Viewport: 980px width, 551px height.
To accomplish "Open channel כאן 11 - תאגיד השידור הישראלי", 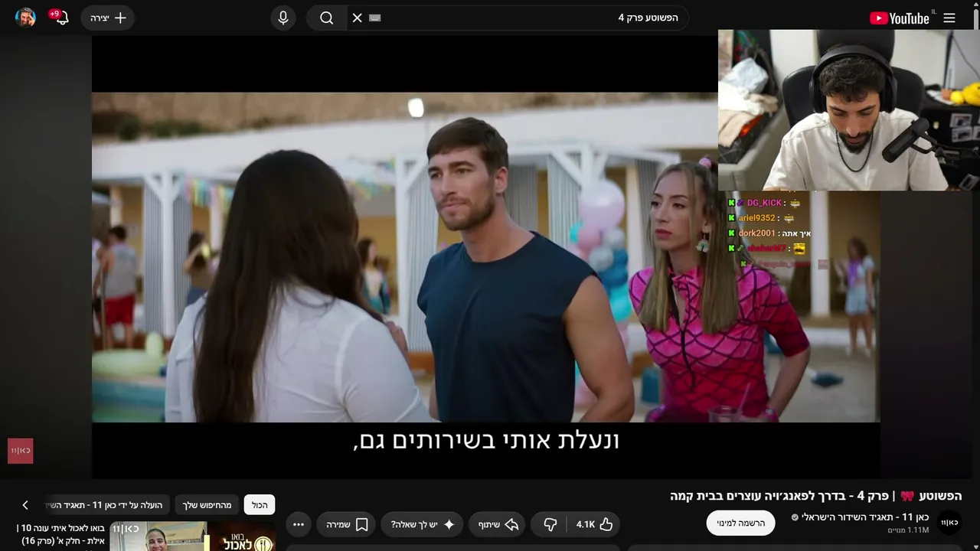I will pos(864,517).
